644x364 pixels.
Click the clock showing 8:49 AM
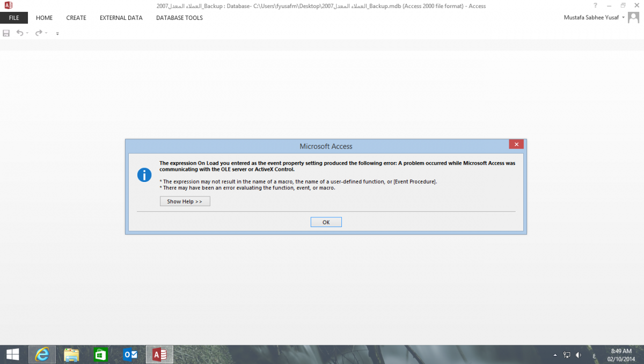621,351
